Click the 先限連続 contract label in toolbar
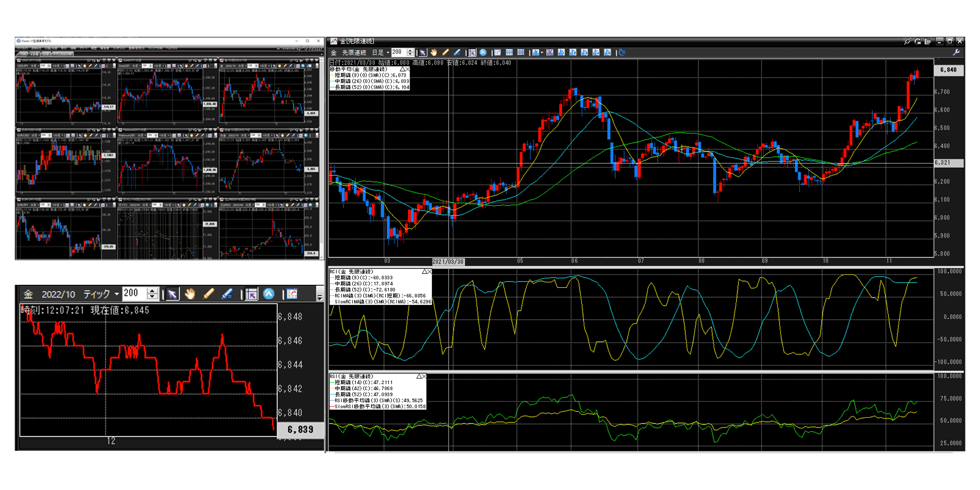 tap(353, 53)
